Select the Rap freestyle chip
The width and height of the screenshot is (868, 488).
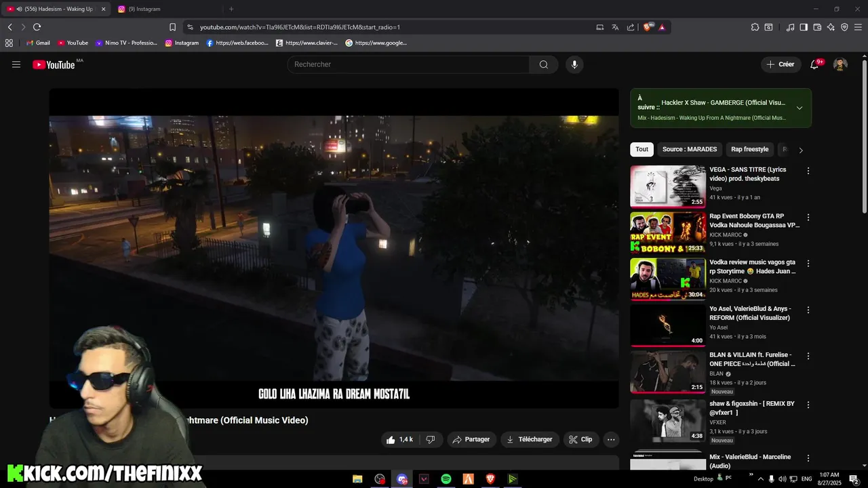pos(749,149)
